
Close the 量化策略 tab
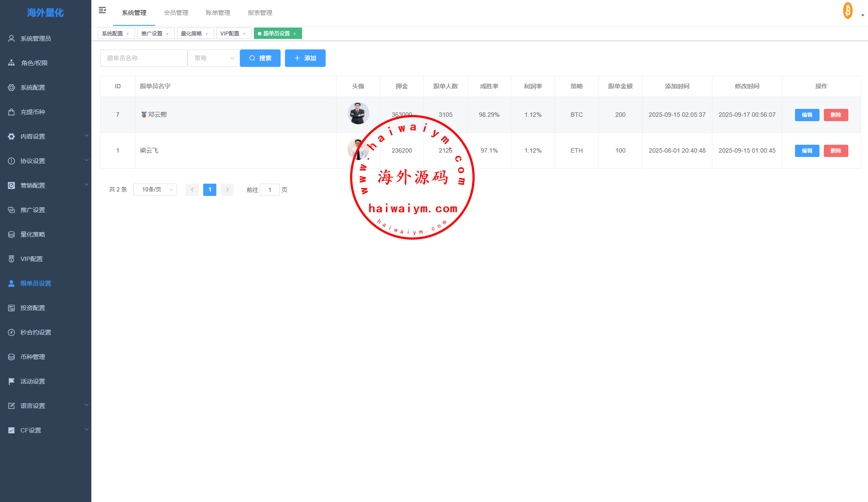pos(207,34)
